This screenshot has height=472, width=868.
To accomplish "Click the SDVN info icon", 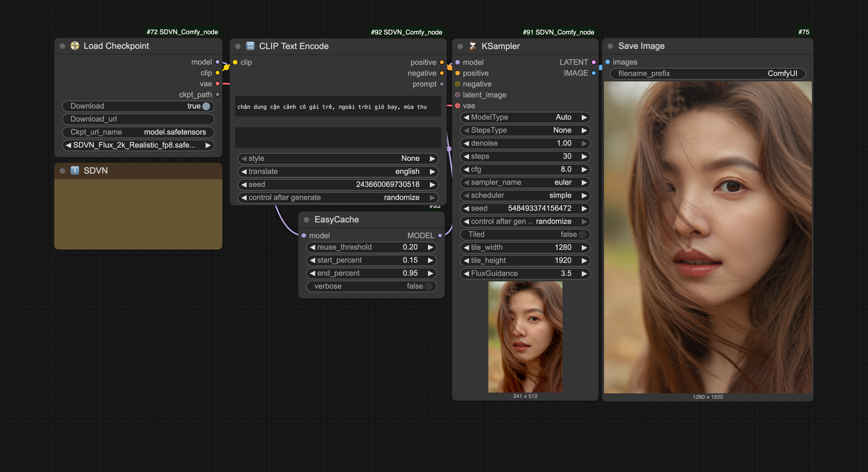I will (75, 170).
